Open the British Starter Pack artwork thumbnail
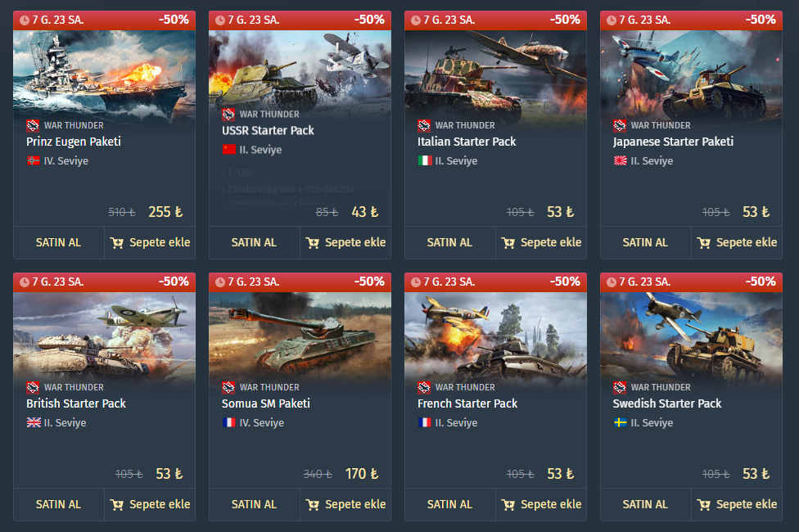 click(105, 336)
